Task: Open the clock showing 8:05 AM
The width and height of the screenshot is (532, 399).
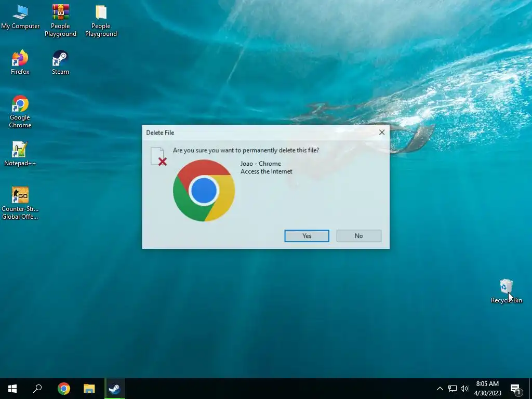Action: tap(487, 389)
